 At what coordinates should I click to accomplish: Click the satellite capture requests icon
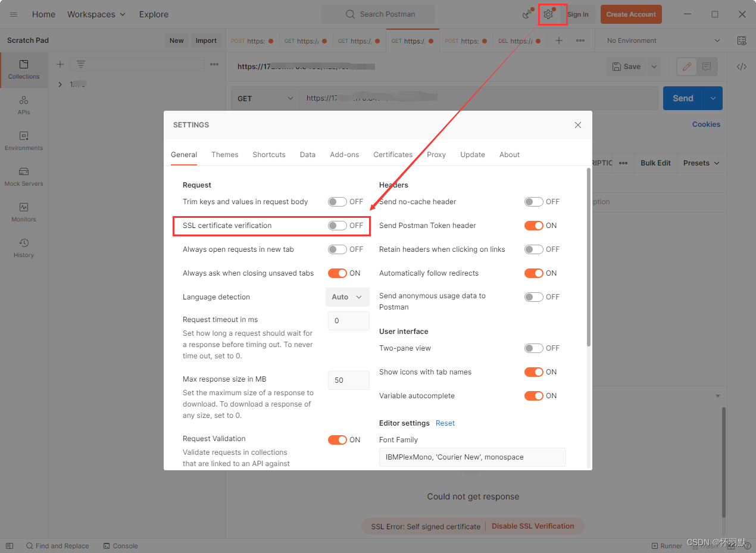coord(527,14)
